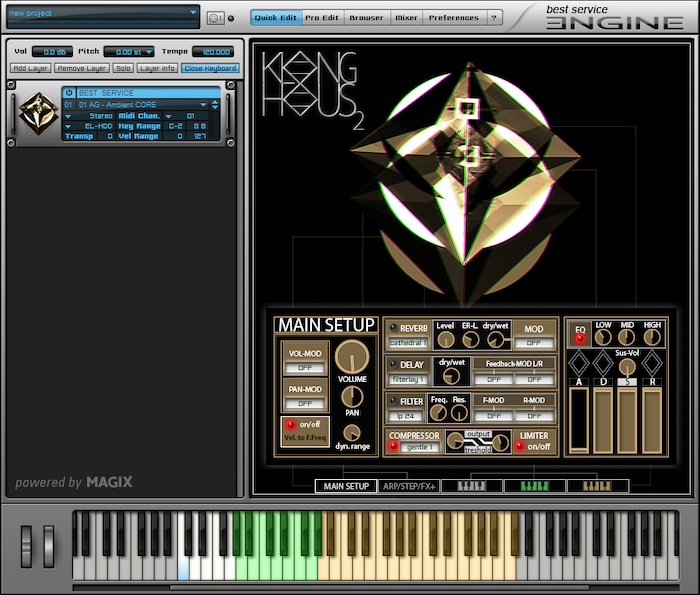
Task: Click the reverb dry/wet knob
Action: 495,340
